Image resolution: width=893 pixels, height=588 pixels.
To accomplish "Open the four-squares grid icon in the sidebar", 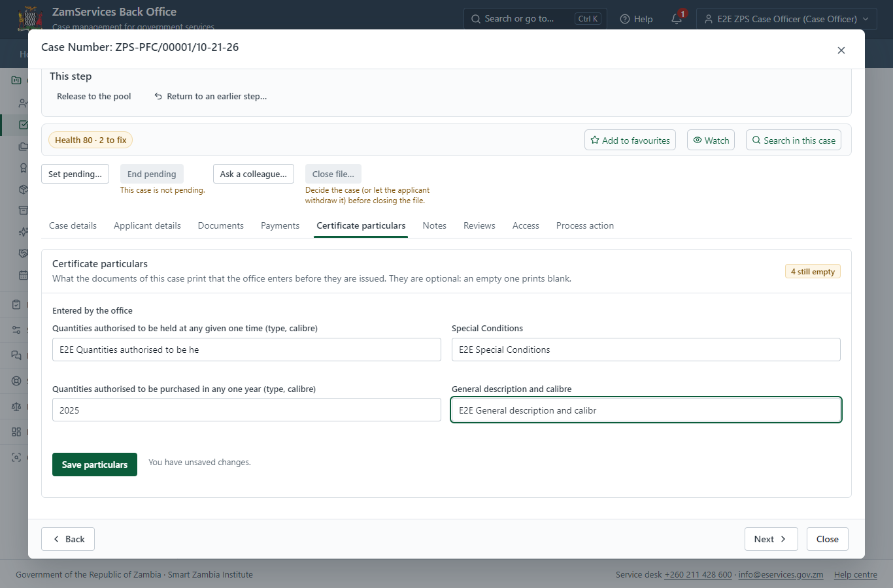I will (x=16, y=432).
